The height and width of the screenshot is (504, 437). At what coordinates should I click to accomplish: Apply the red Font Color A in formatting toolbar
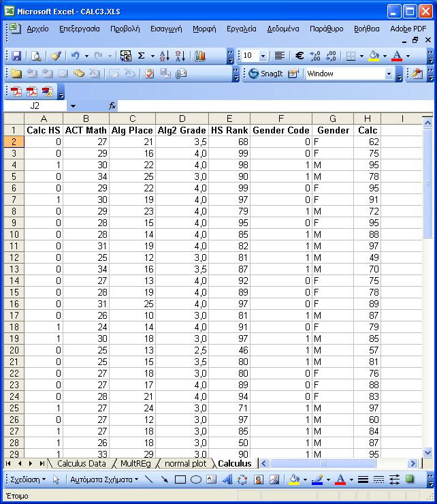coord(397,56)
